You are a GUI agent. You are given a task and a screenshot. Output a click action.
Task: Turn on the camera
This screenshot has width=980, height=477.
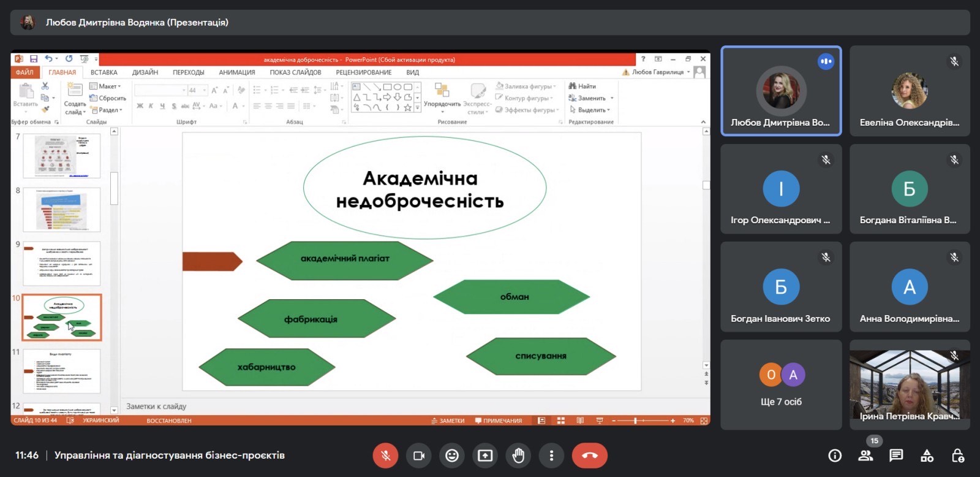[419, 456]
